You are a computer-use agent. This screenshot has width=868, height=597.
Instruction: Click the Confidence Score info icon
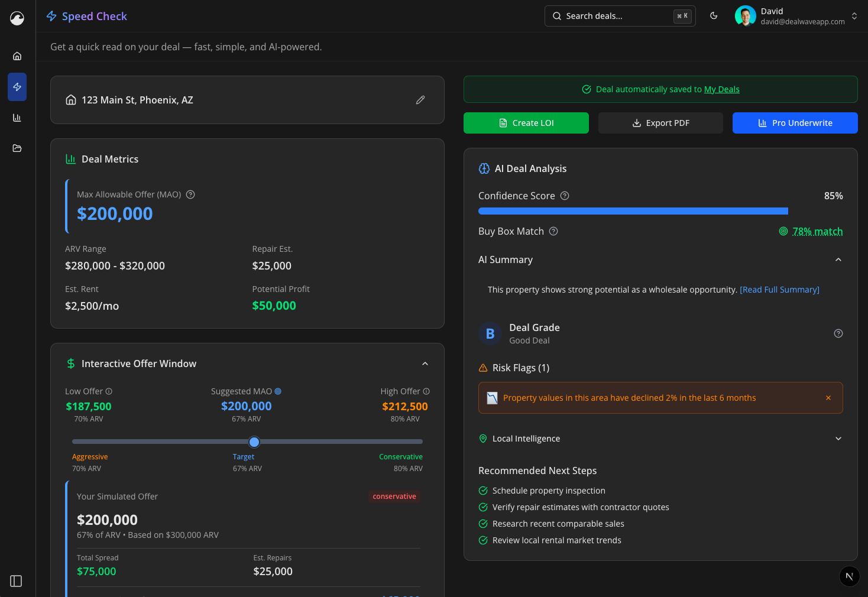(564, 196)
